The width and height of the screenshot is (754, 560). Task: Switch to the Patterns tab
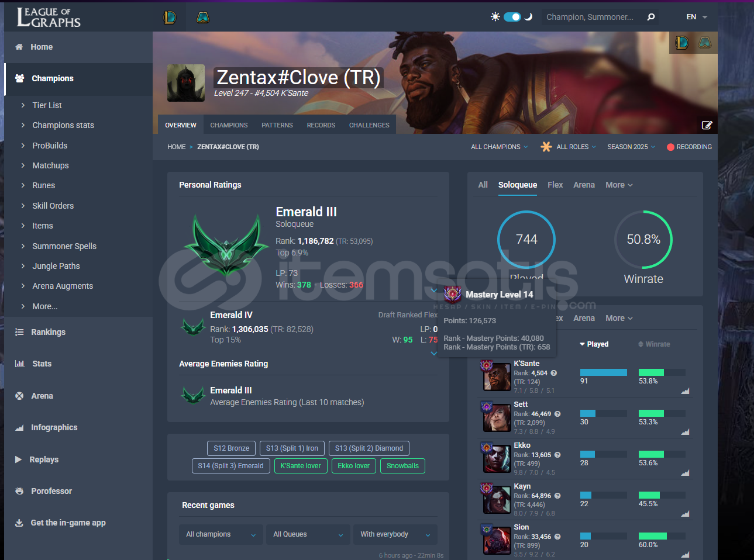[x=277, y=125]
